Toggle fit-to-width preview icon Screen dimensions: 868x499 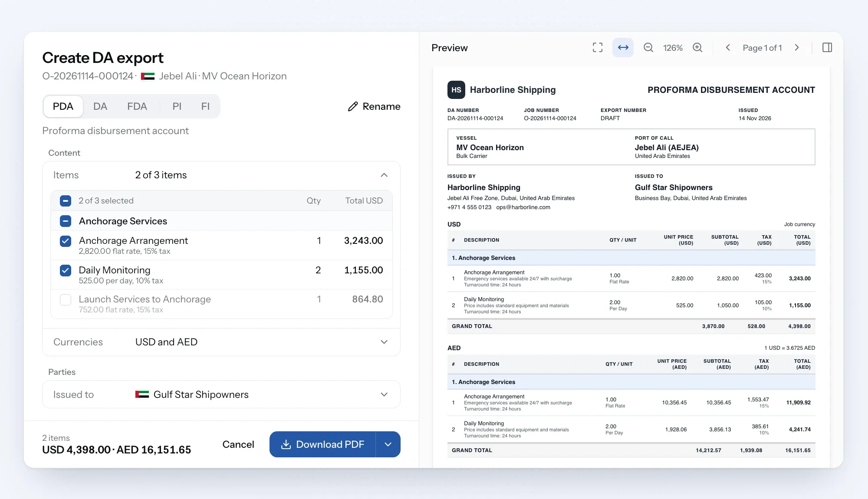(x=623, y=48)
